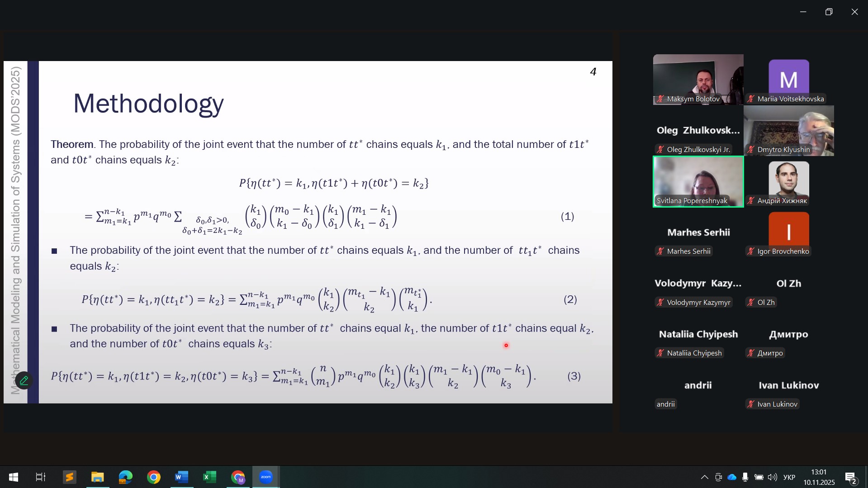The image size is (868, 488).
Task: Open Zoom from the taskbar
Action: pyautogui.click(x=266, y=477)
